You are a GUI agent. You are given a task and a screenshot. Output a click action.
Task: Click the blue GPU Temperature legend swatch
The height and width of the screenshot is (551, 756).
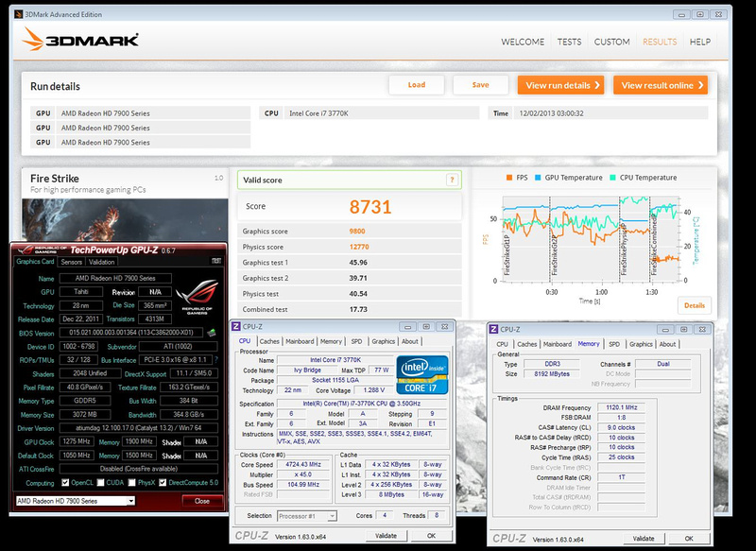pos(538,178)
